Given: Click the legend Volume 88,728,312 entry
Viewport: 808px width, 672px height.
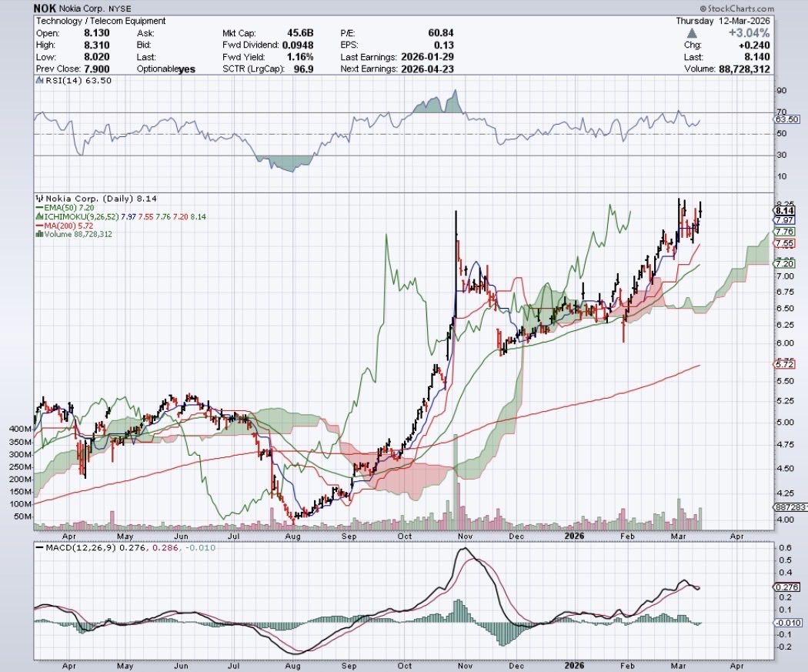Looking at the screenshot, I should 78,234.
